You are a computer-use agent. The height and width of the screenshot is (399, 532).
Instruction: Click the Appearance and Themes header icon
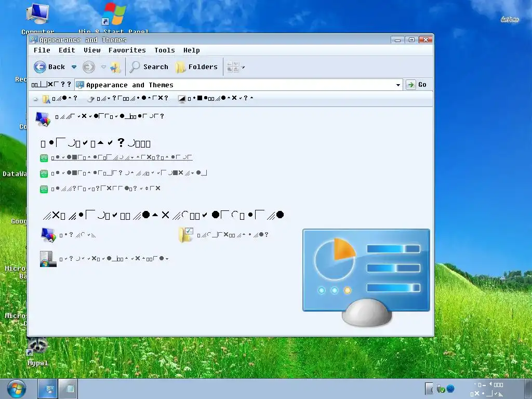coord(43,119)
